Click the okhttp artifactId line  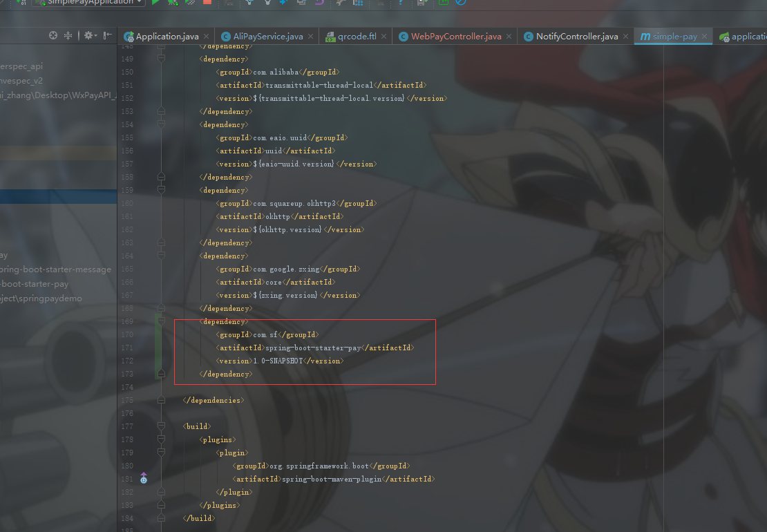click(x=280, y=216)
